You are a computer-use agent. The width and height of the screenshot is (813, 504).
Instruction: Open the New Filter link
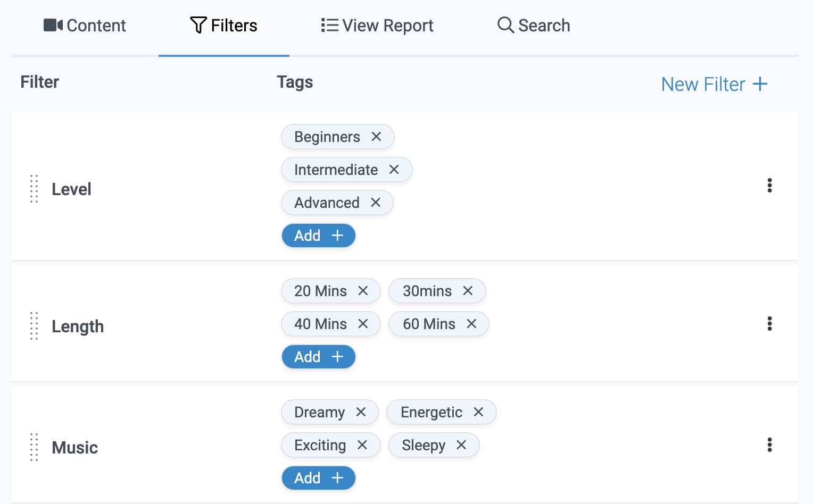click(703, 84)
